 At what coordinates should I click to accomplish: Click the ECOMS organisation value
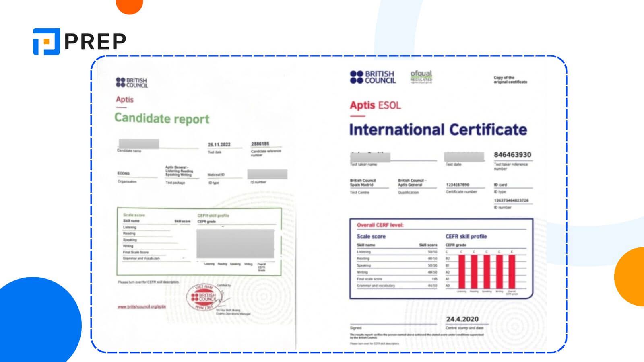coord(124,173)
